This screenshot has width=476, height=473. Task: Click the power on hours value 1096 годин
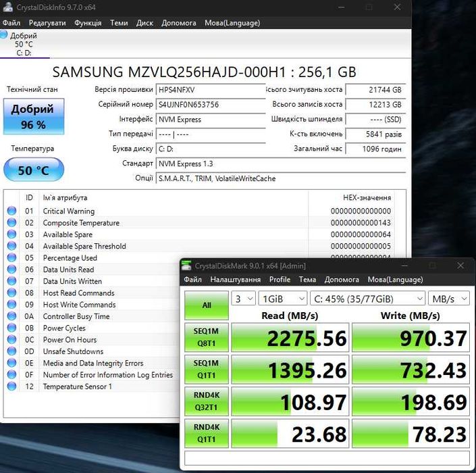click(376, 149)
